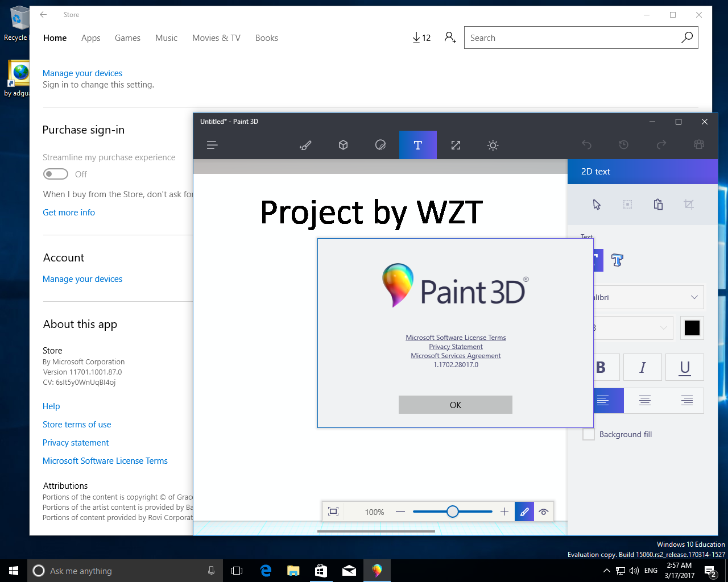Click OK in the Paint 3D about dialog

click(456, 405)
